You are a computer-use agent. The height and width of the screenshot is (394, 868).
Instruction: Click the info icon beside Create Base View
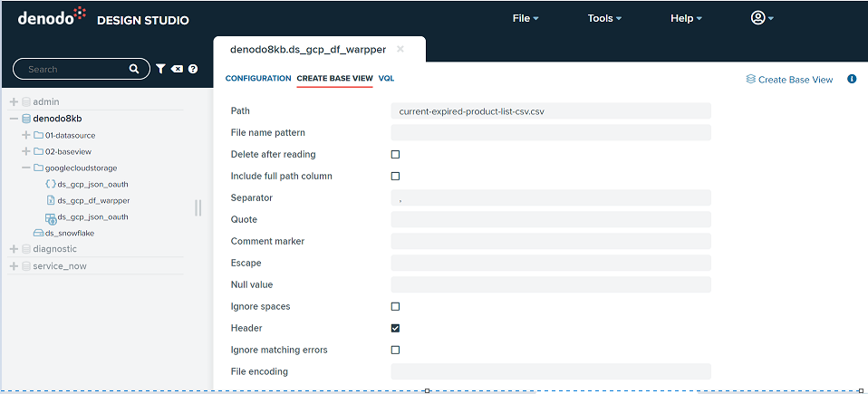coord(852,79)
